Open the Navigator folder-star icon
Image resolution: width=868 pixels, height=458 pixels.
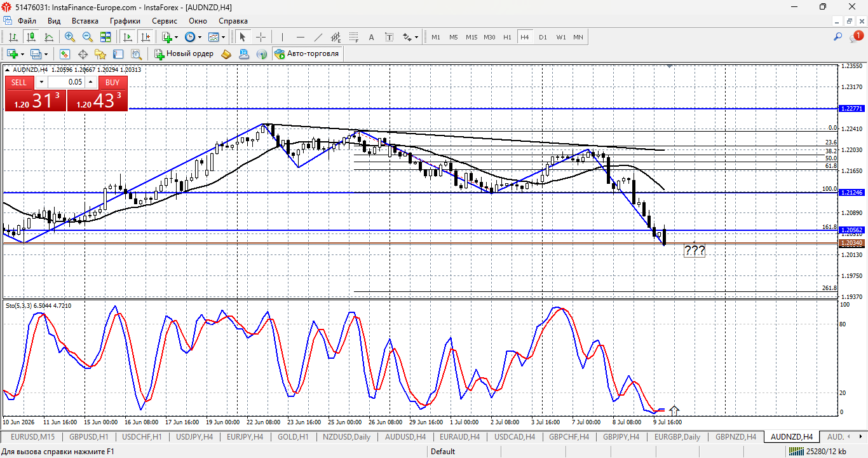pyautogui.click(x=100, y=54)
